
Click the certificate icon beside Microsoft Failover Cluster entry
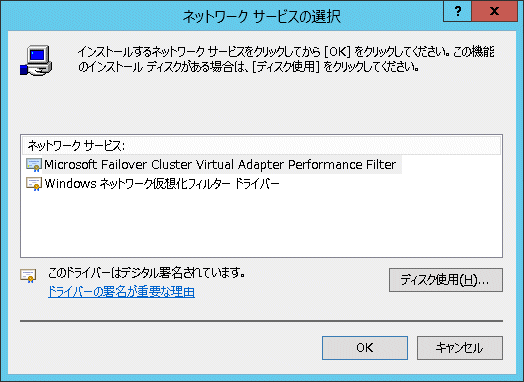coord(34,165)
